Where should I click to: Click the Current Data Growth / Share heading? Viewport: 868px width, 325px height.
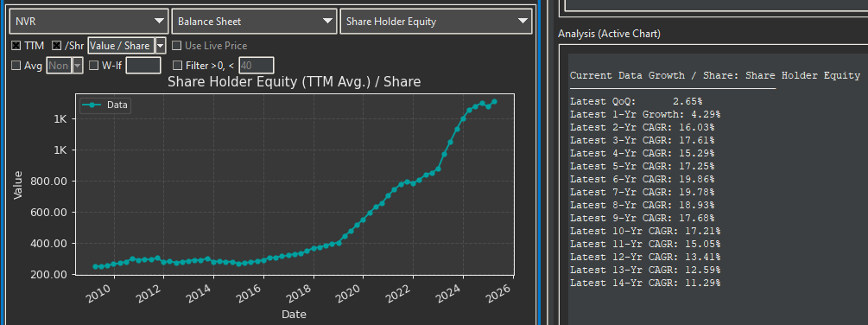pyautogui.click(x=715, y=75)
